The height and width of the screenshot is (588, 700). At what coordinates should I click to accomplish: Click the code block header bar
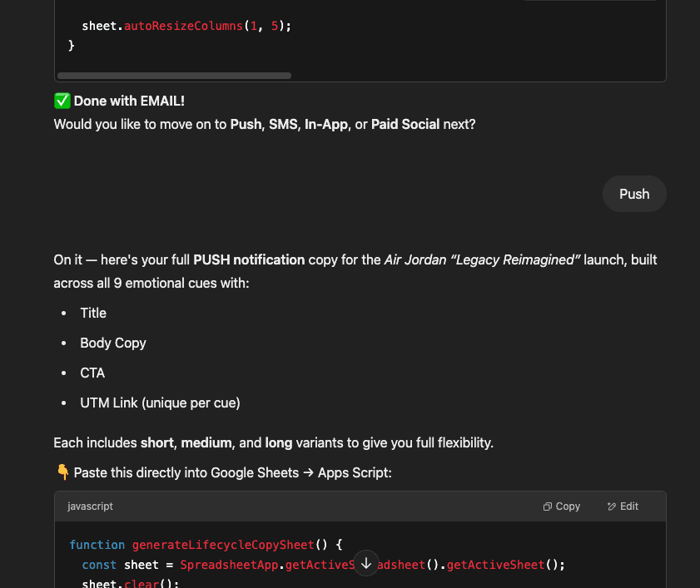click(333, 506)
